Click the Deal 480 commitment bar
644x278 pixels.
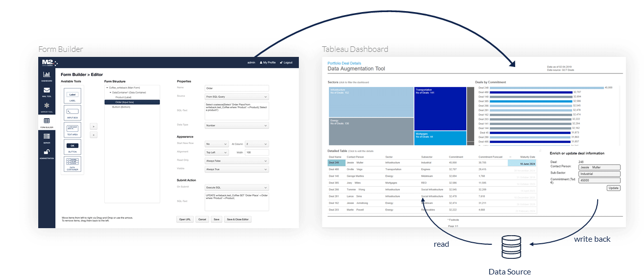coord(531,93)
